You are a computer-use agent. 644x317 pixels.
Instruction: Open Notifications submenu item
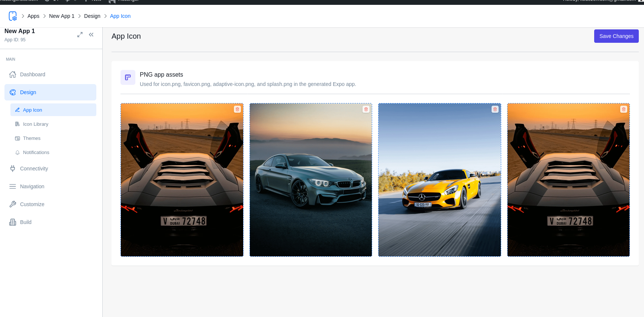point(53,152)
